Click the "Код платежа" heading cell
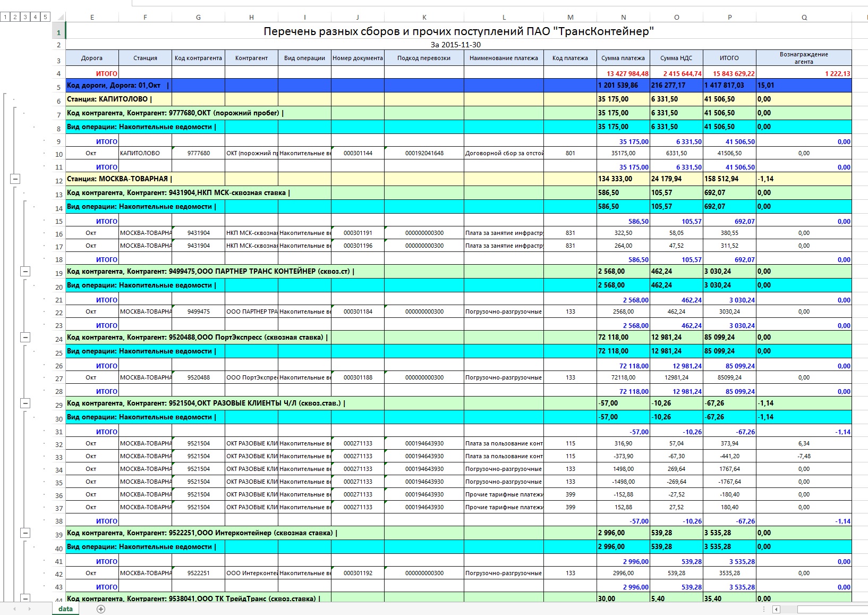Viewport: 868px width, 615px height. [x=570, y=58]
